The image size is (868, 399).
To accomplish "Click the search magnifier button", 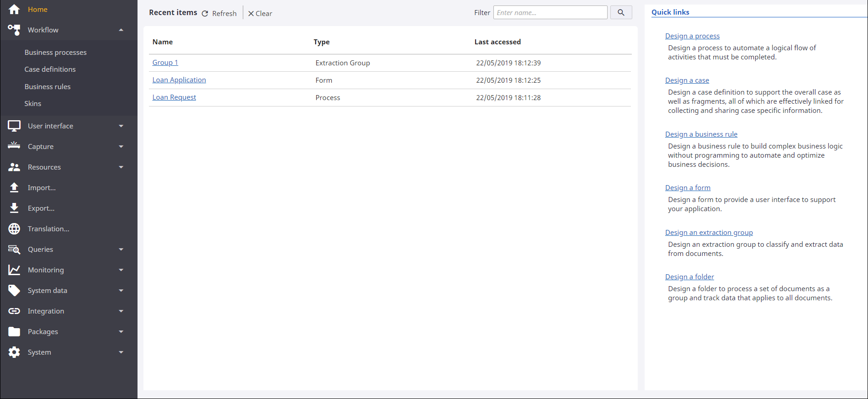I will click(x=621, y=13).
